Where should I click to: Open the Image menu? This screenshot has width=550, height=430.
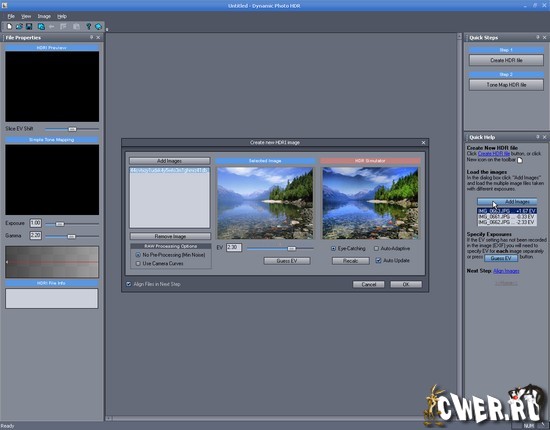[44, 16]
